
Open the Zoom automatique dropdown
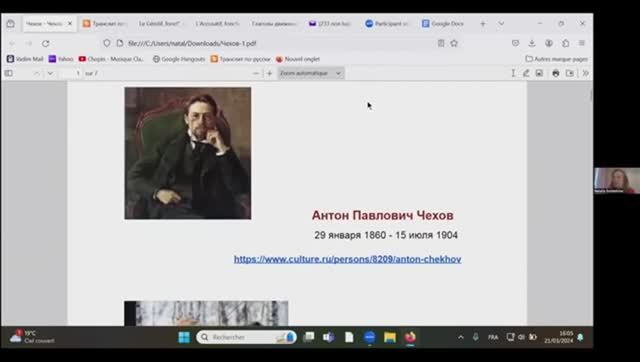tap(311, 73)
